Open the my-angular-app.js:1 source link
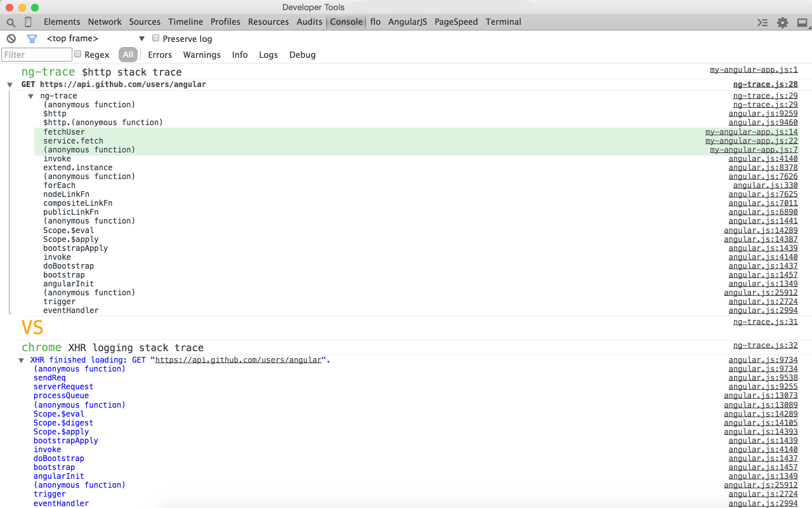 (754, 70)
